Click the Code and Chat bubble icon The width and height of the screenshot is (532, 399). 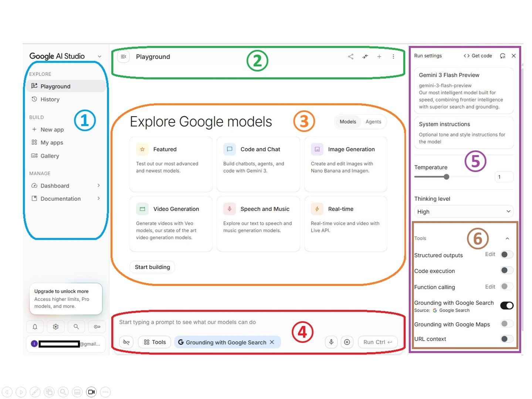pyautogui.click(x=230, y=149)
